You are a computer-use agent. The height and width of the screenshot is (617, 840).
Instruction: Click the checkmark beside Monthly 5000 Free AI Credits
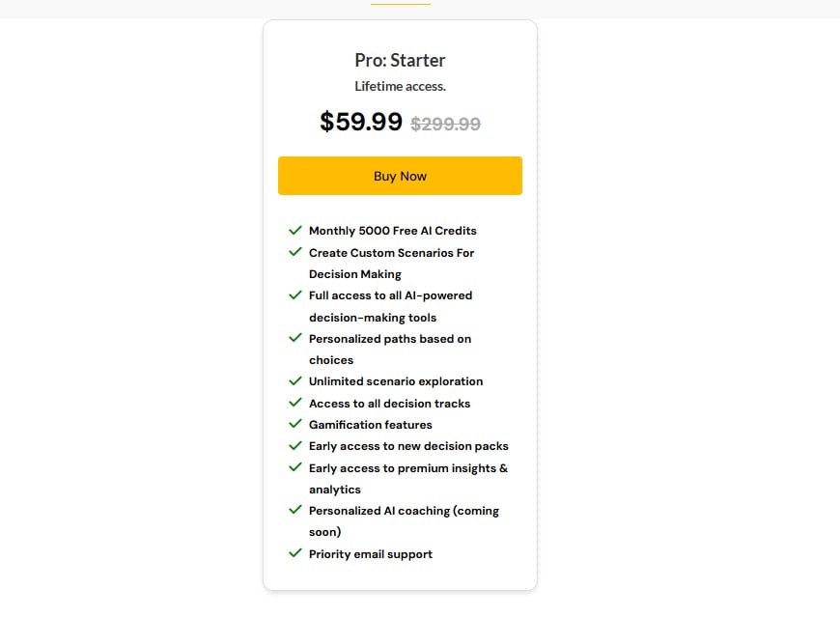tap(295, 231)
